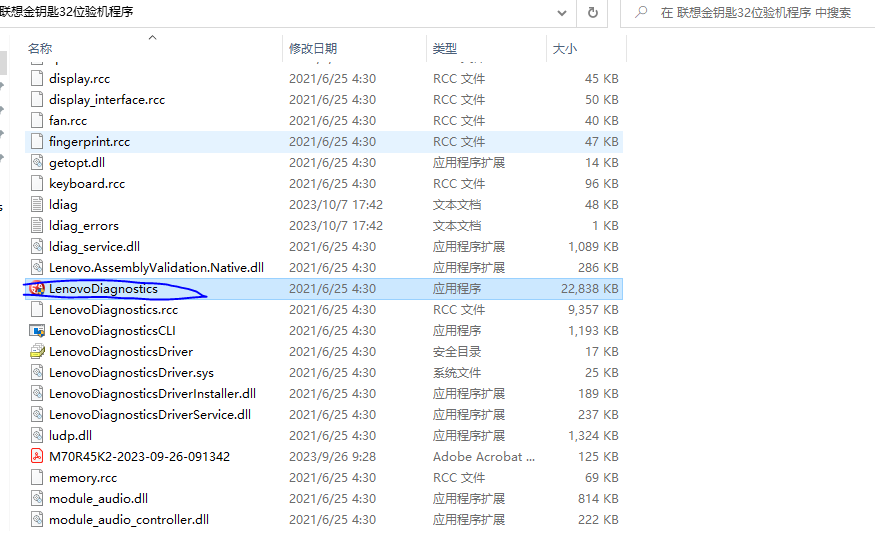This screenshot has width=875, height=536.
Task: Select LenovoDiagnosticsDriverInstaller.dll file name
Action: point(152,394)
